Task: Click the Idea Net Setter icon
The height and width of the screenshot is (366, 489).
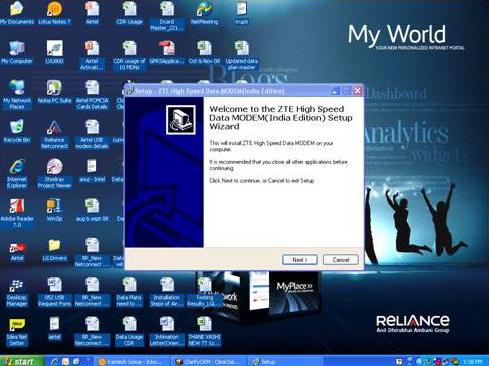Action: [17, 333]
